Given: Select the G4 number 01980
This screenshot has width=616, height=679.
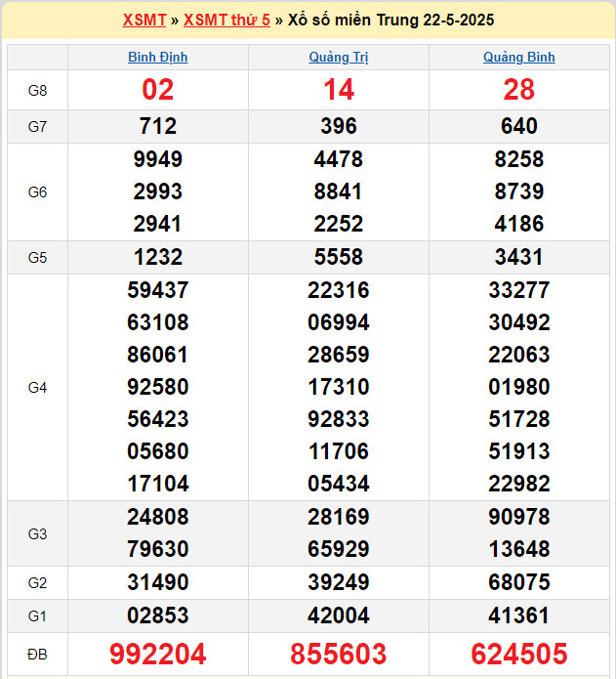Looking at the screenshot, I should pos(519,387).
